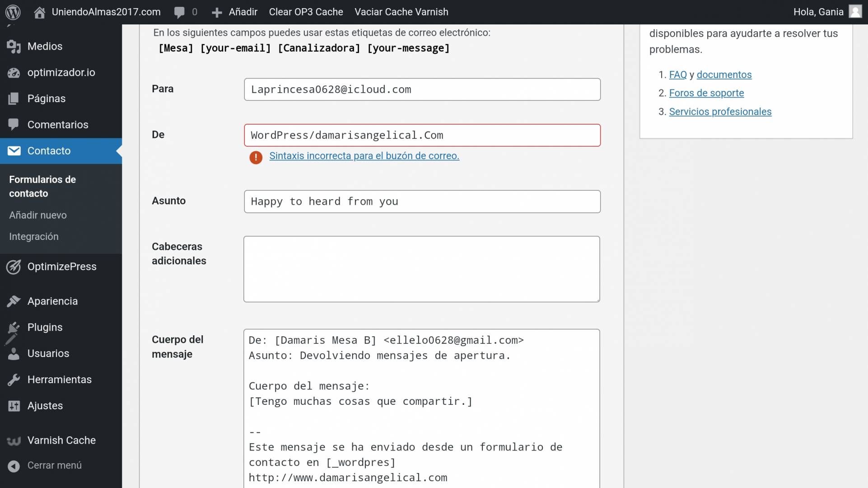This screenshot has height=488, width=868.
Task: Click the Cuerpo del mensaje textarea
Action: 422,408
